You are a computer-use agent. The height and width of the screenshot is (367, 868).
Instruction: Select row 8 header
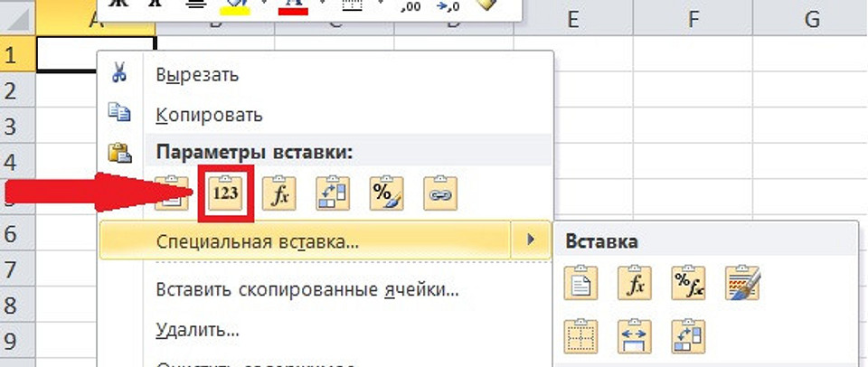click(x=18, y=306)
